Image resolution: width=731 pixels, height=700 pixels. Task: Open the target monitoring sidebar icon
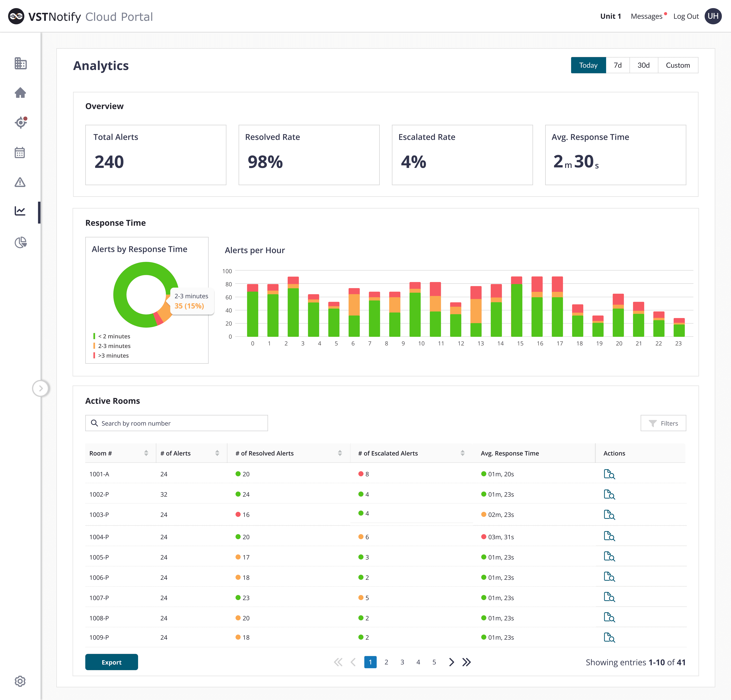pos(20,123)
